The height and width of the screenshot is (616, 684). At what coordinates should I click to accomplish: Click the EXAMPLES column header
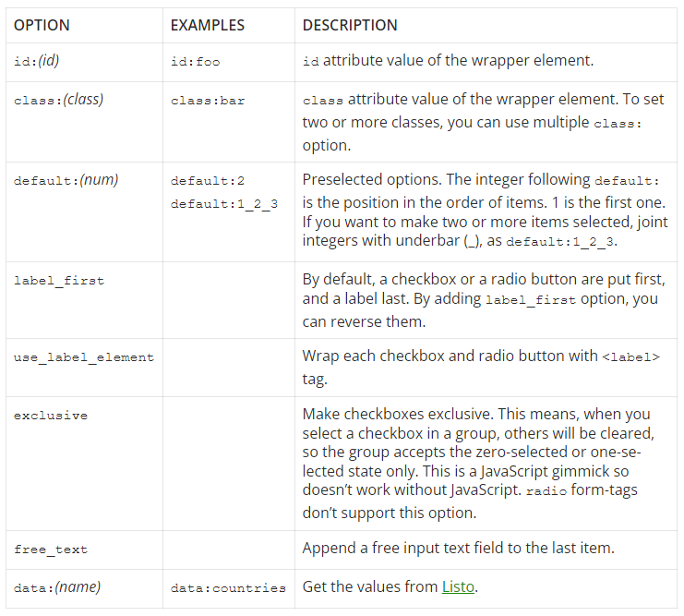tap(207, 25)
